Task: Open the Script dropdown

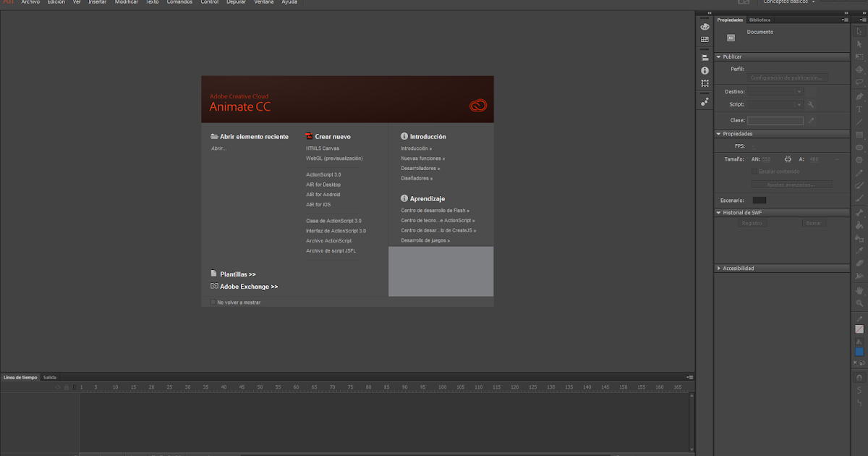Action: click(x=798, y=104)
